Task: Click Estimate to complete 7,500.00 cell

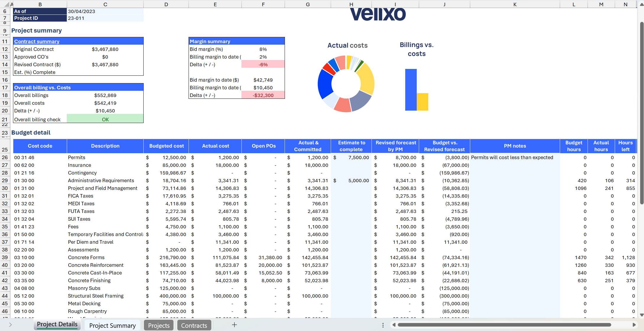Action: click(x=351, y=157)
